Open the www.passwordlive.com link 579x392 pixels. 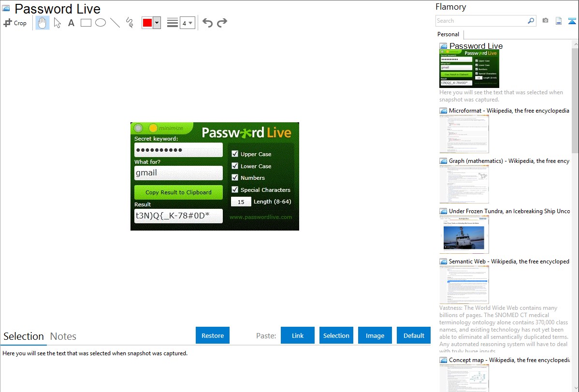coord(261,217)
